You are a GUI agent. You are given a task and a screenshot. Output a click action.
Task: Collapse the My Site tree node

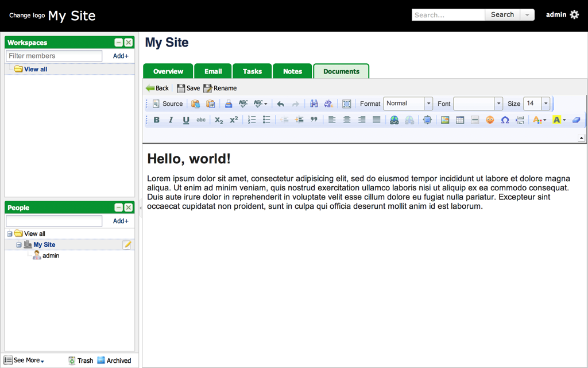[x=19, y=245]
